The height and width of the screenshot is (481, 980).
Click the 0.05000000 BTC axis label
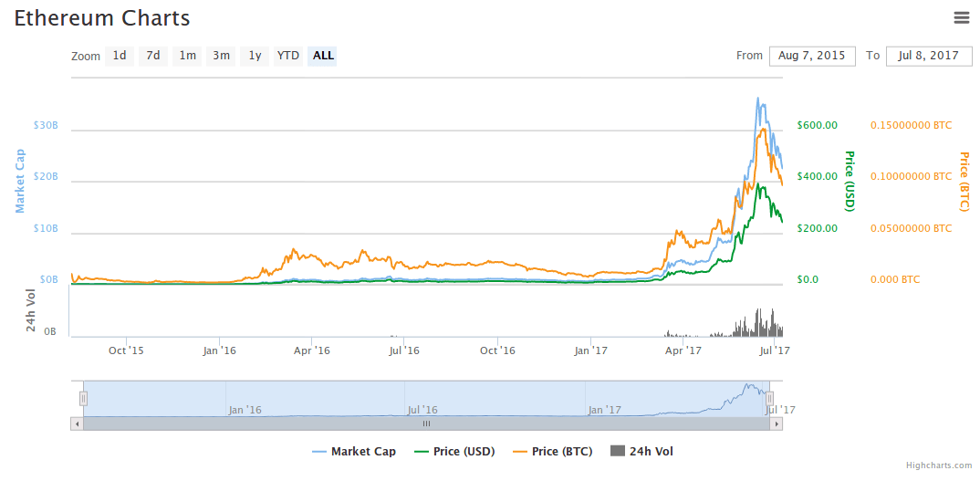coord(911,228)
